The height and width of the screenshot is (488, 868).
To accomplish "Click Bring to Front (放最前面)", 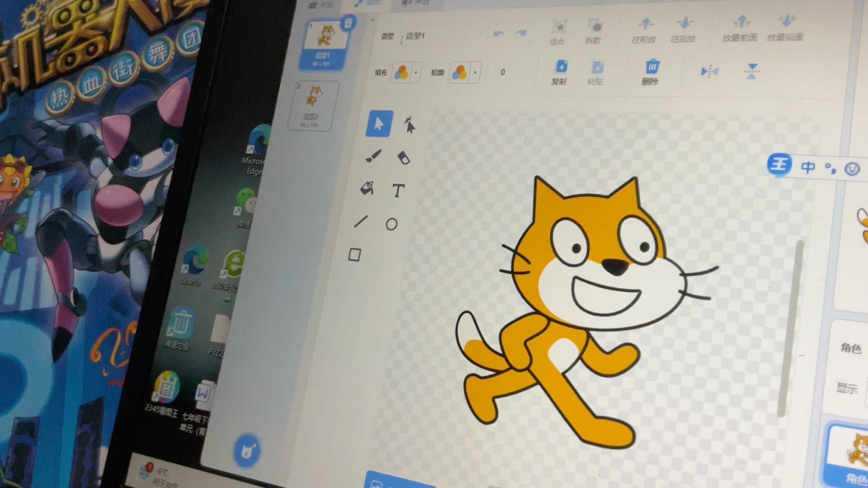I will pos(741,28).
